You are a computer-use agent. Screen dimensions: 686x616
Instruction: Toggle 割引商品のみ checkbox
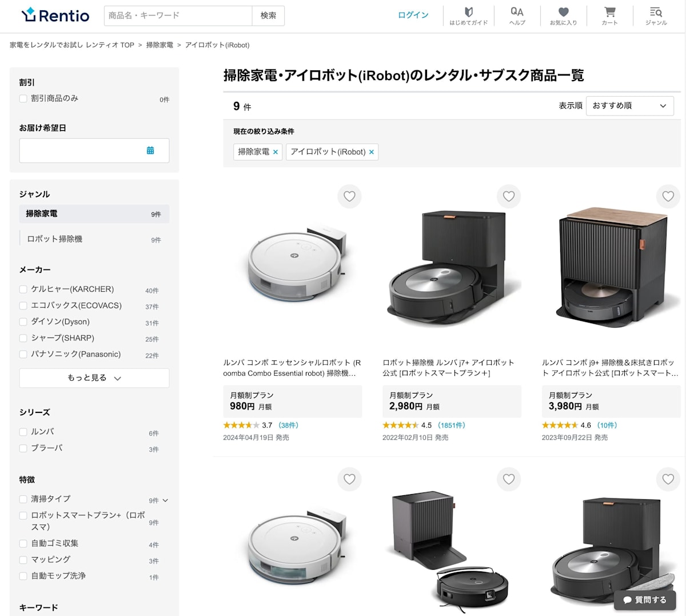click(23, 98)
